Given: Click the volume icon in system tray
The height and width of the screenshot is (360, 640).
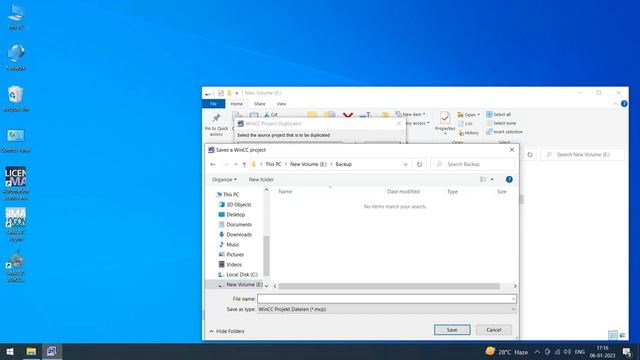Looking at the screenshot, I should click(567, 351).
